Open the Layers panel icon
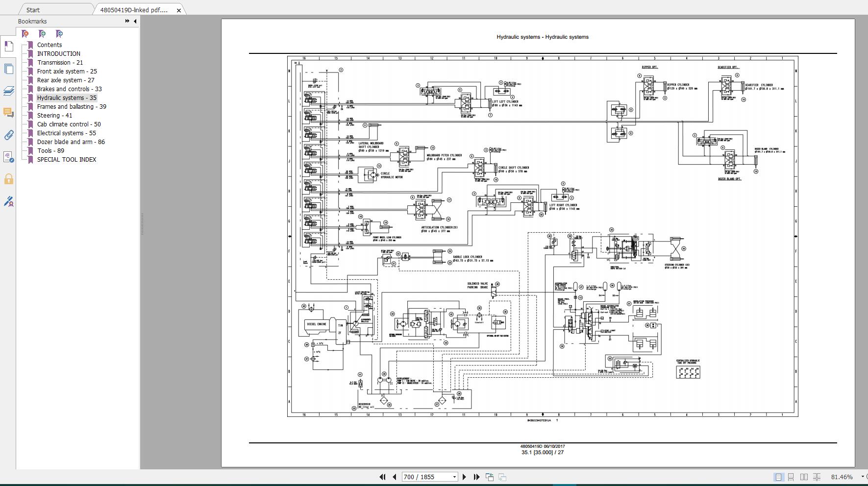Viewport: 868px width, 486px height. tap(8, 91)
